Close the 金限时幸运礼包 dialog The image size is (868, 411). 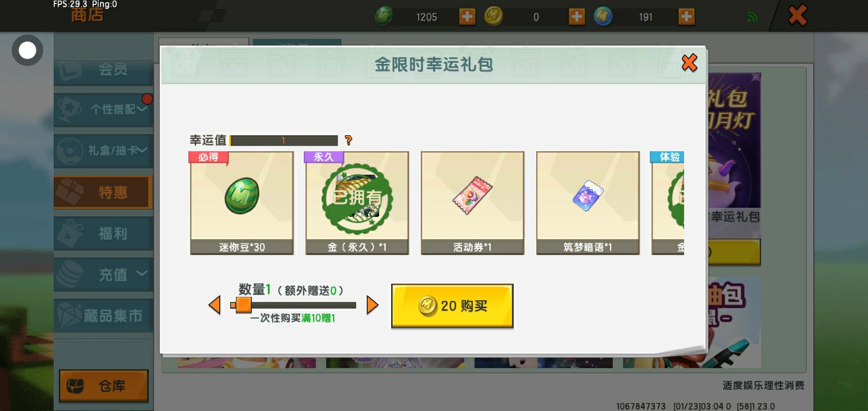[x=689, y=63]
